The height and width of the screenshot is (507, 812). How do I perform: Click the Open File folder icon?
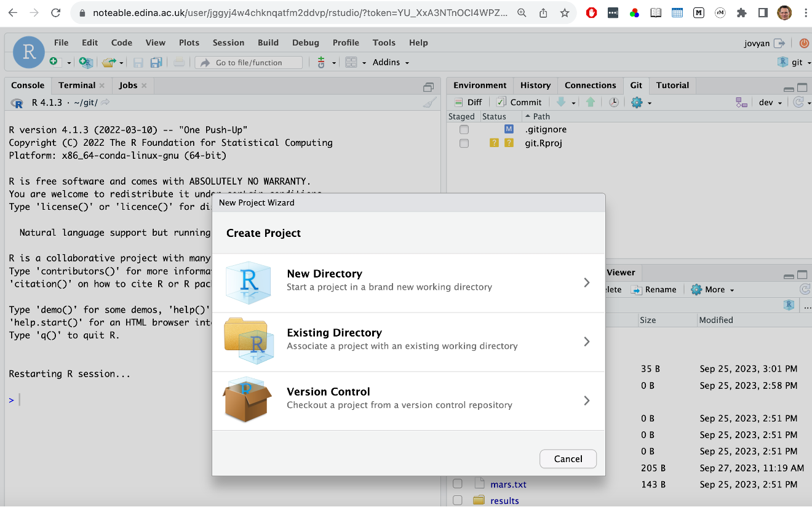point(109,62)
